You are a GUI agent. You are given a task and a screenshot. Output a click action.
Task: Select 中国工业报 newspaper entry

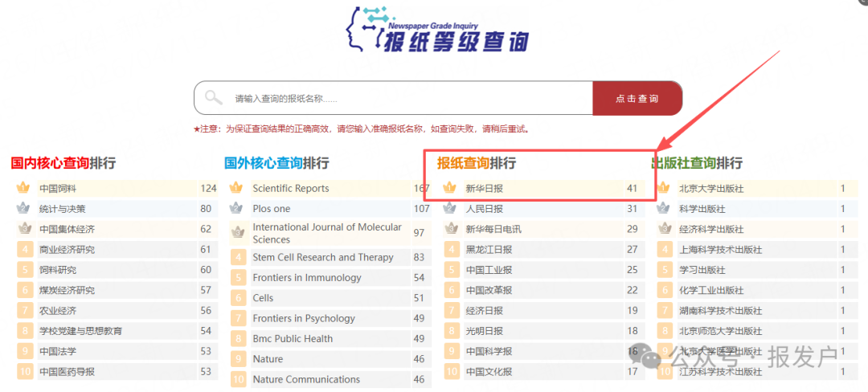point(489,270)
